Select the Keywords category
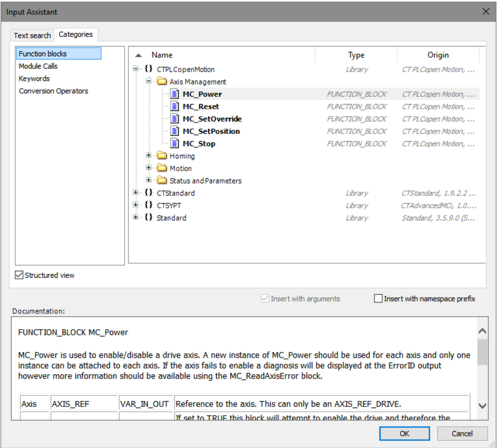This screenshot has height=448, width=497. 34,78
